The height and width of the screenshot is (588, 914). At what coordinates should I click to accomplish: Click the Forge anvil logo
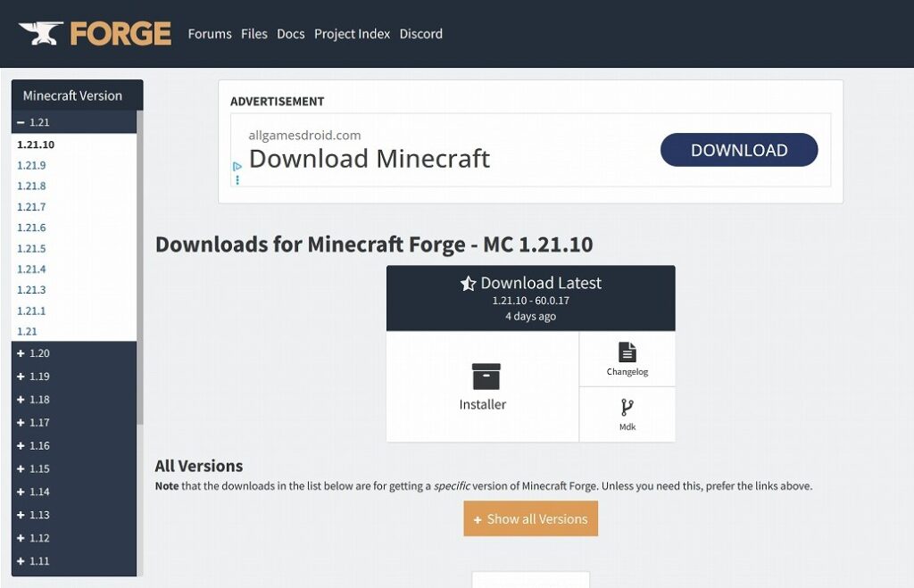tap(41, 34)
